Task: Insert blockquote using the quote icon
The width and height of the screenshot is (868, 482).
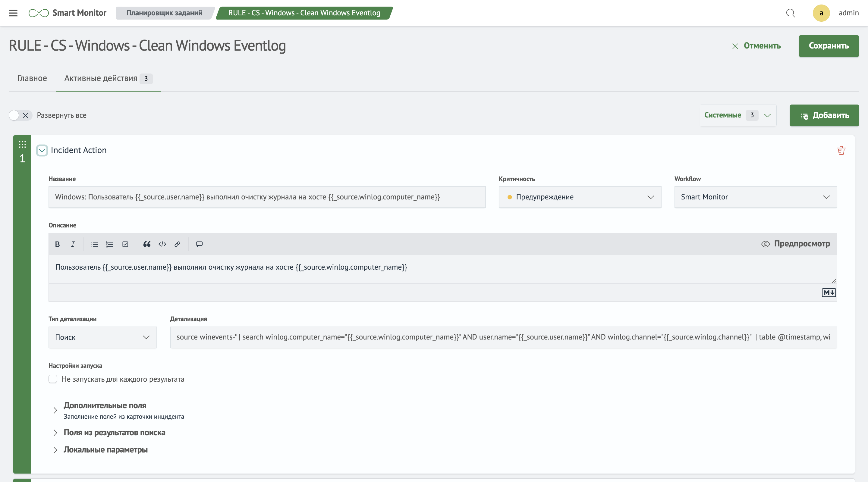Action: click(146, 244)
